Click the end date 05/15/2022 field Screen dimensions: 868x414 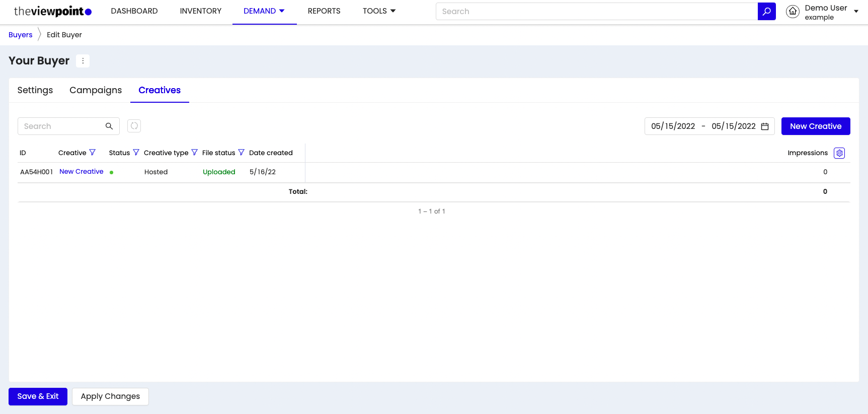point(734,126)
